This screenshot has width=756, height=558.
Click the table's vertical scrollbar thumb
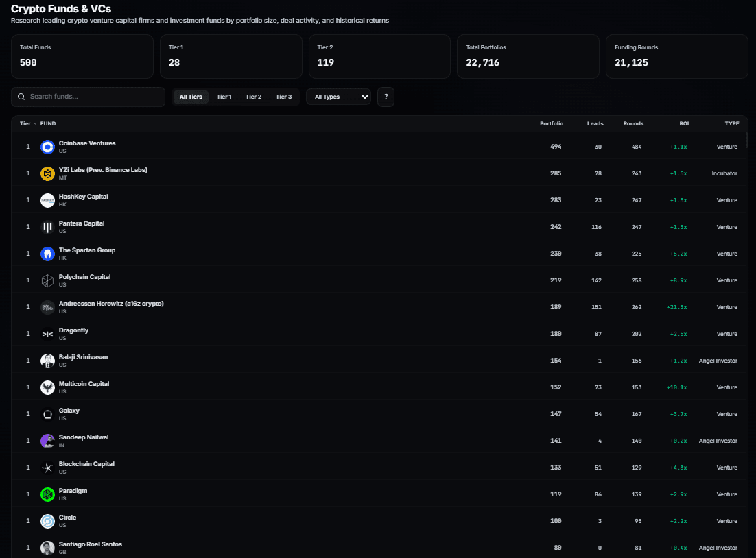click(x=746, y=141)
